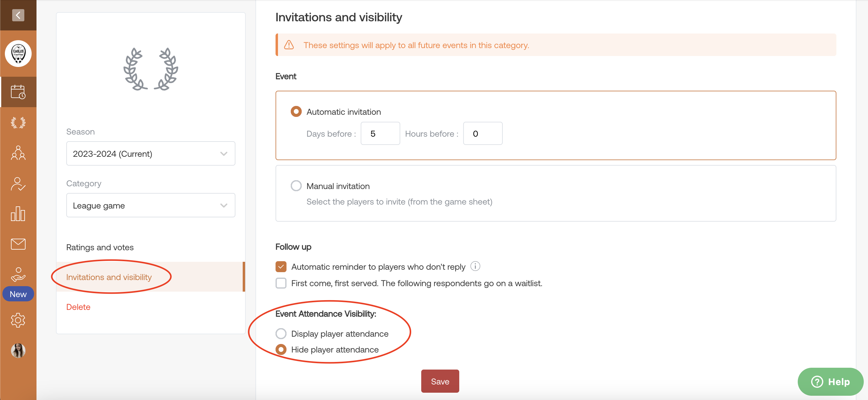Click the Delete link
The image size is (868, 400).
[x=78, y=306]
